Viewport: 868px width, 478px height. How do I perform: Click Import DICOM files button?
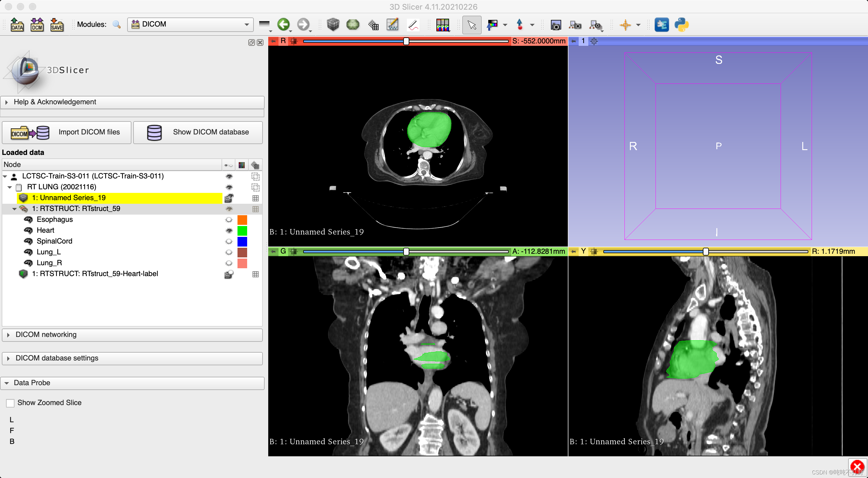67,132
